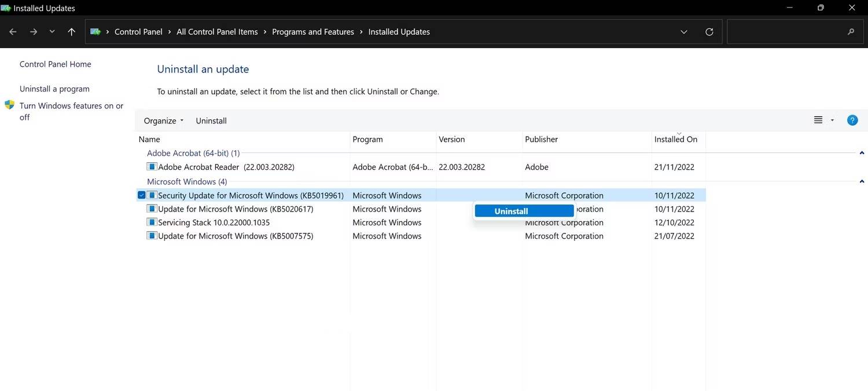Open the Organize dropdown menu
The width and height of the screenshot is (868, 391).
pyautogui.click(x=163, y=120)
